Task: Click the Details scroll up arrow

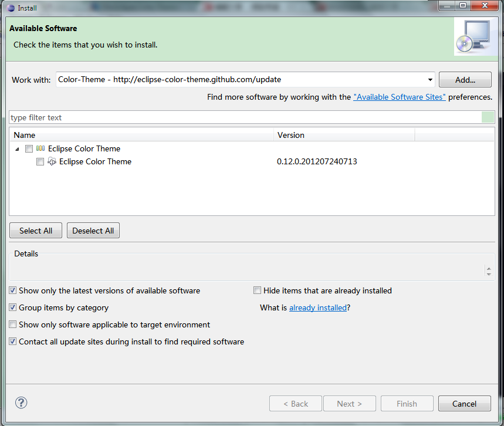Action: (x=489, y=269)
